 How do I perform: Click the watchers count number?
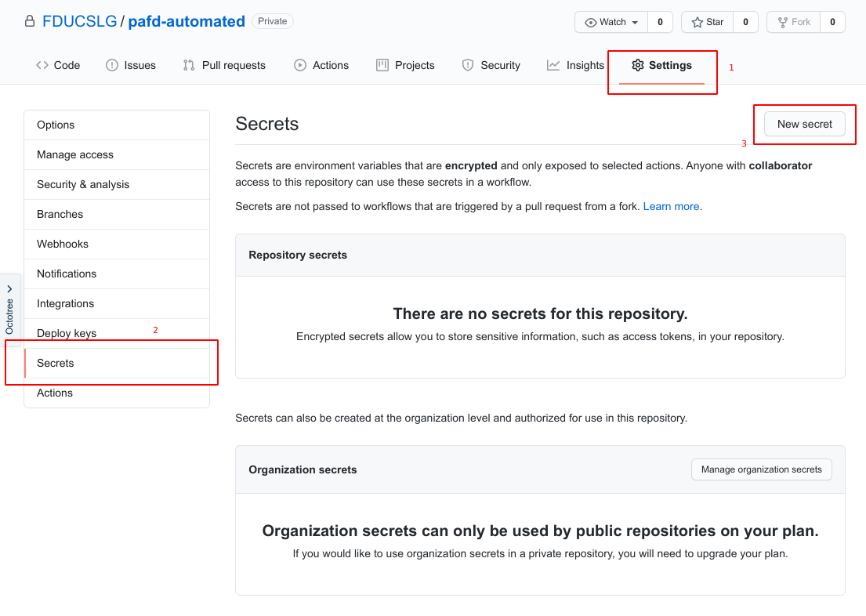point(660,22)
